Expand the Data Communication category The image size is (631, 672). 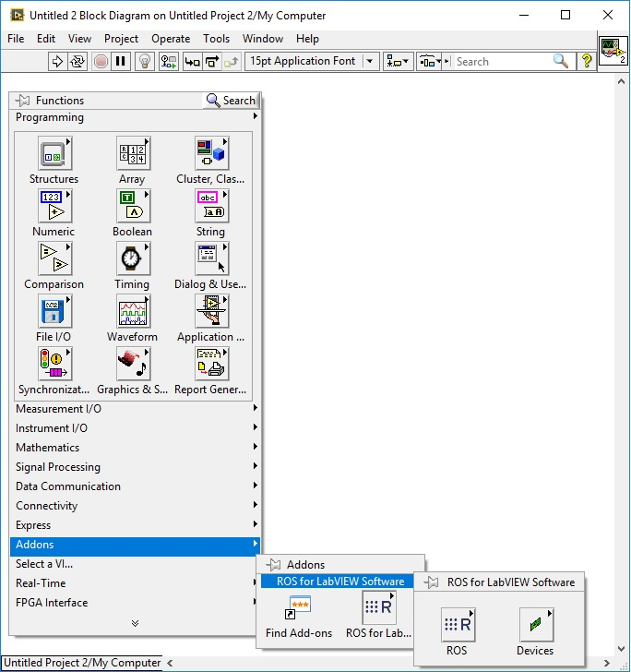pos(135,486)
